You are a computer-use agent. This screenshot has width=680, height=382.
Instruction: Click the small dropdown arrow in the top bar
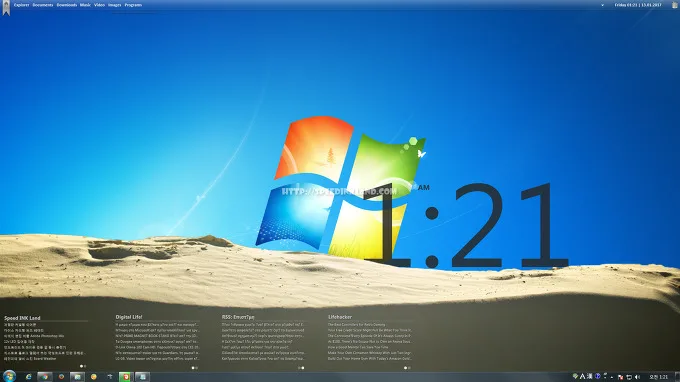(602, 5)
